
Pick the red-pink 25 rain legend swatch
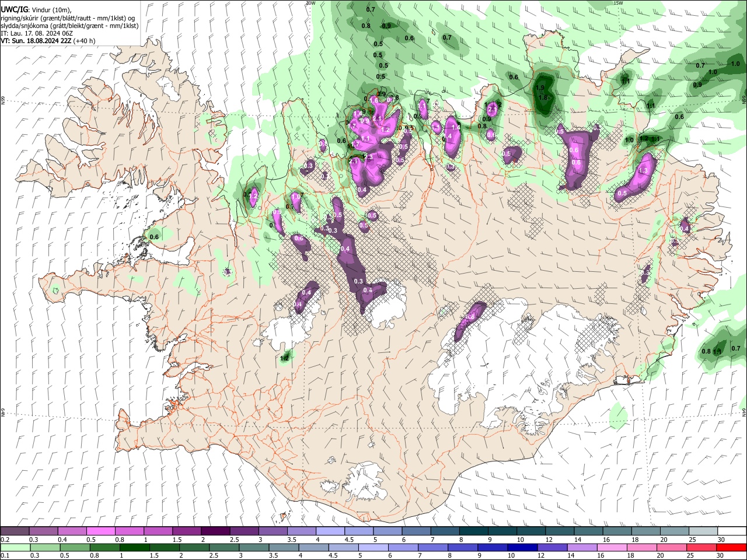click(701, 548)
